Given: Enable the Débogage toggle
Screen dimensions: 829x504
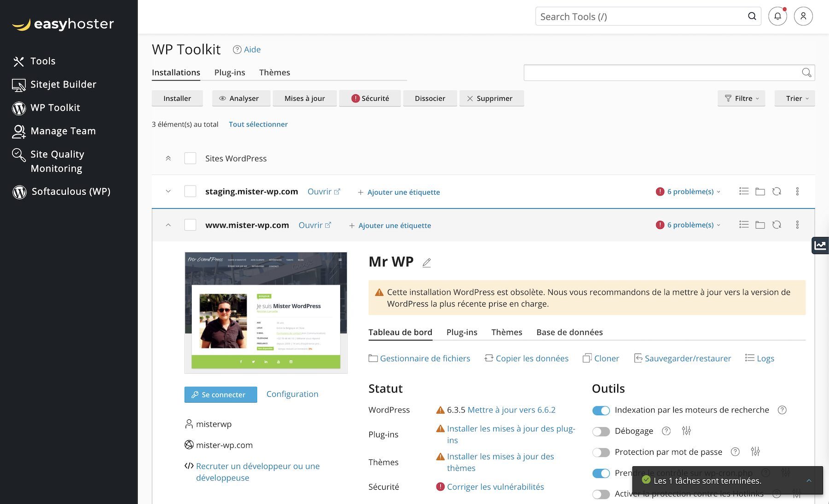Looking at the screenshot, I should (x=601, y=431).
